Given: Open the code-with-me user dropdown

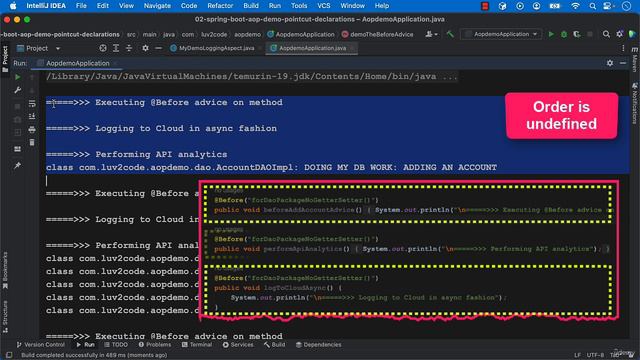Looking at the screenshot, I should (431, 35).
